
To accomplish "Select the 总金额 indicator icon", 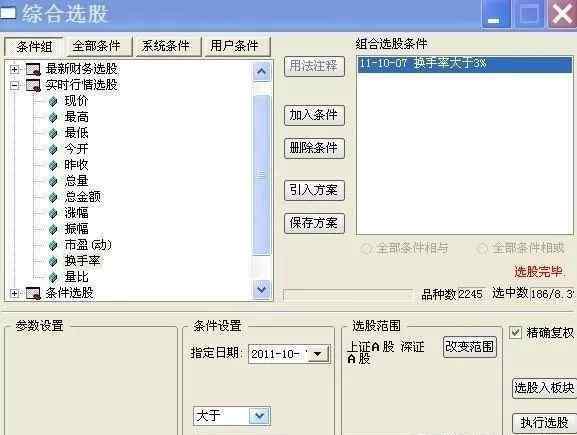I will pyautogui.click(x=53, y=197).
